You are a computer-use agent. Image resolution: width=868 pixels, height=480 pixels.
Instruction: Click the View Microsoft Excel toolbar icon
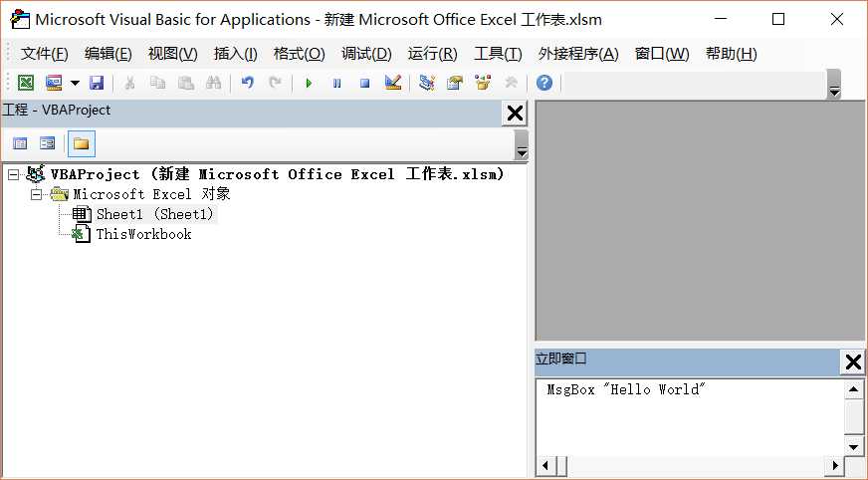[26, 83]
